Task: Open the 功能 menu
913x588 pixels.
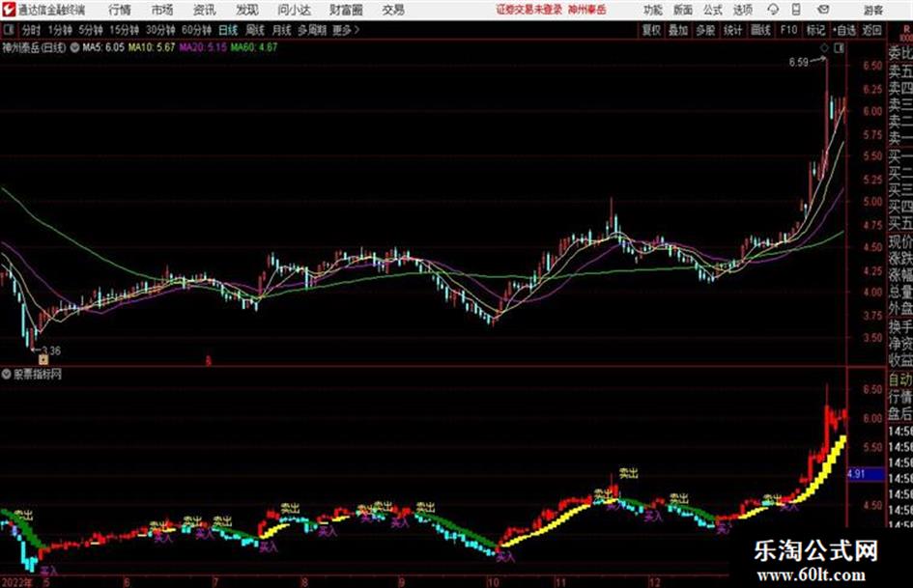Action: pos(653,10)
